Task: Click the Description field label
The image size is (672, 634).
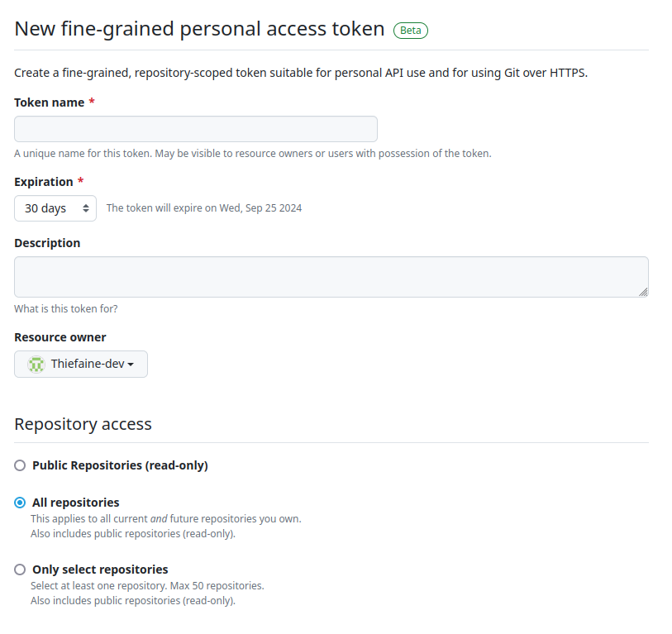Action: [x=47, y=243]
